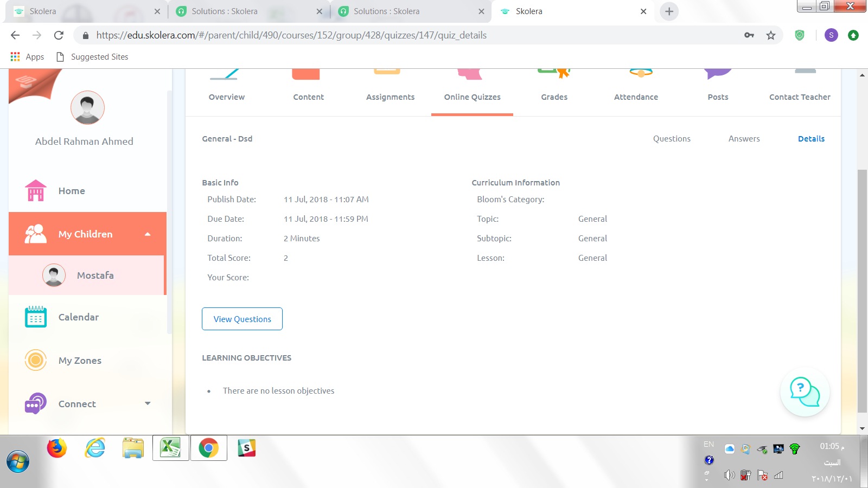Click the saved password key icon
Screen dimensions: 868x488
pos(749,35)
